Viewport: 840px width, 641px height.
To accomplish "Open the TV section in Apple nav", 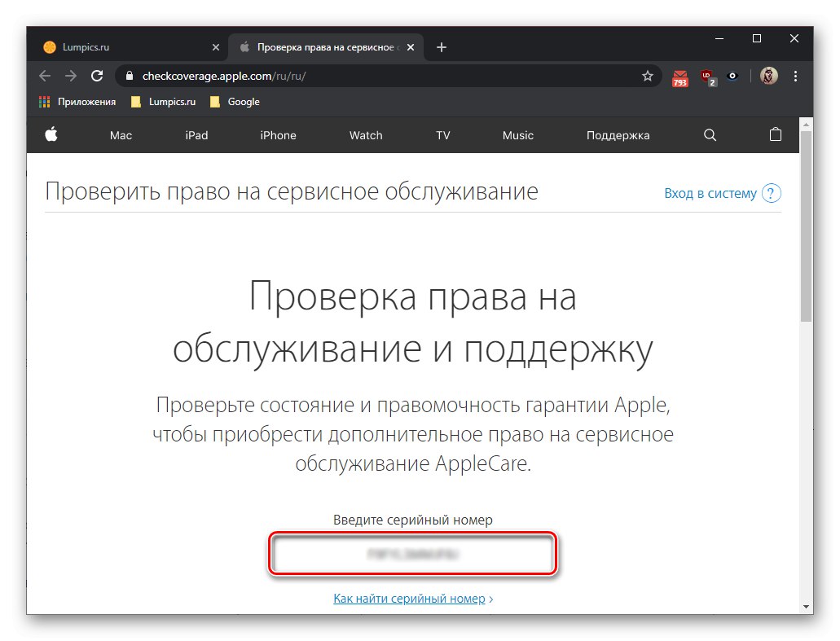I will (443, 135).
